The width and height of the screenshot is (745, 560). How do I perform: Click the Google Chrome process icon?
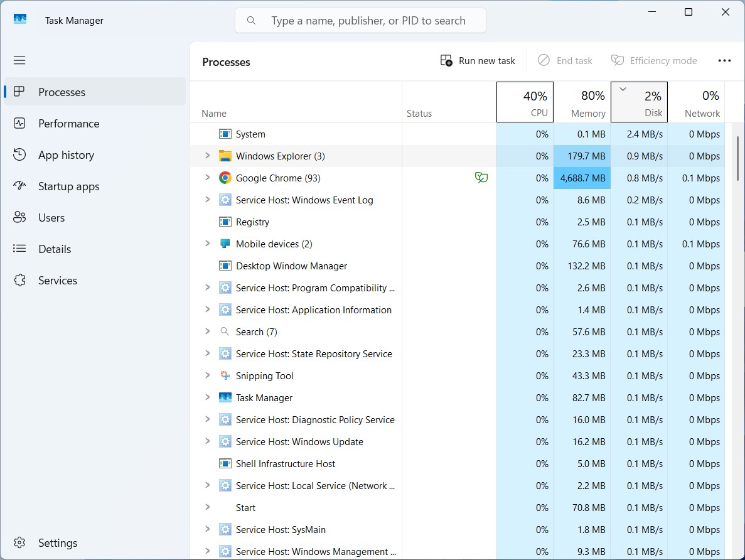coord(225,178)
